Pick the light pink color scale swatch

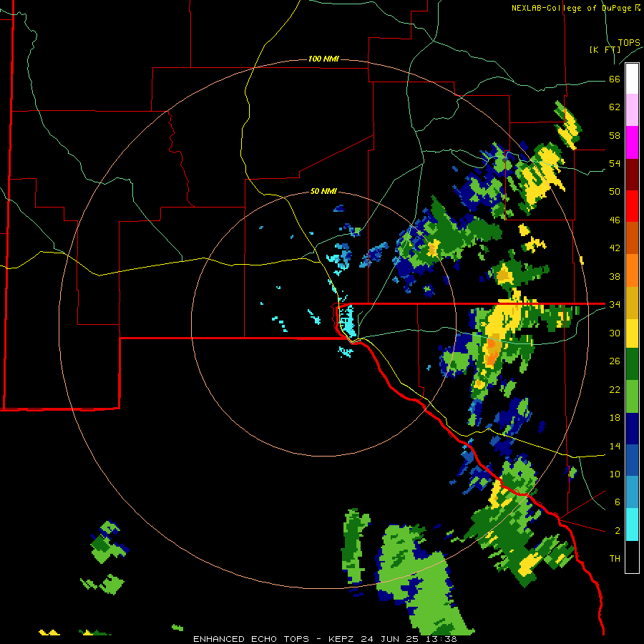pyautogui.click(x=632, y=110)
